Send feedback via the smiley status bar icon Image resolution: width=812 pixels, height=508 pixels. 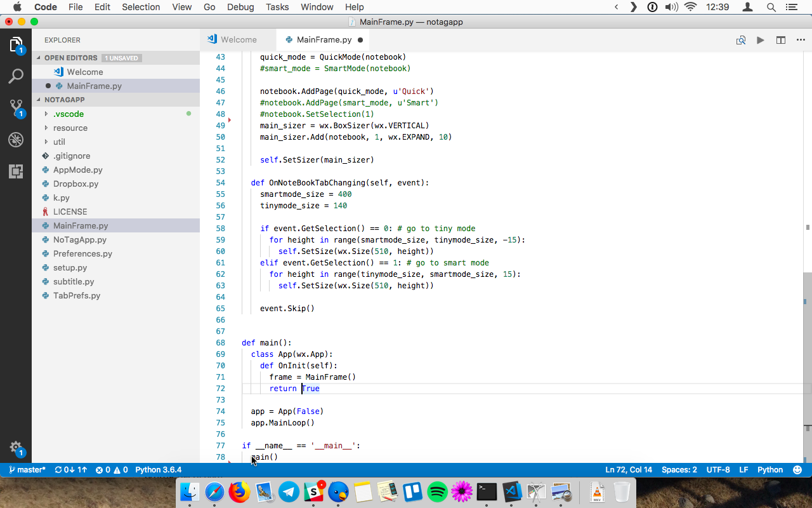click(797, 470)
